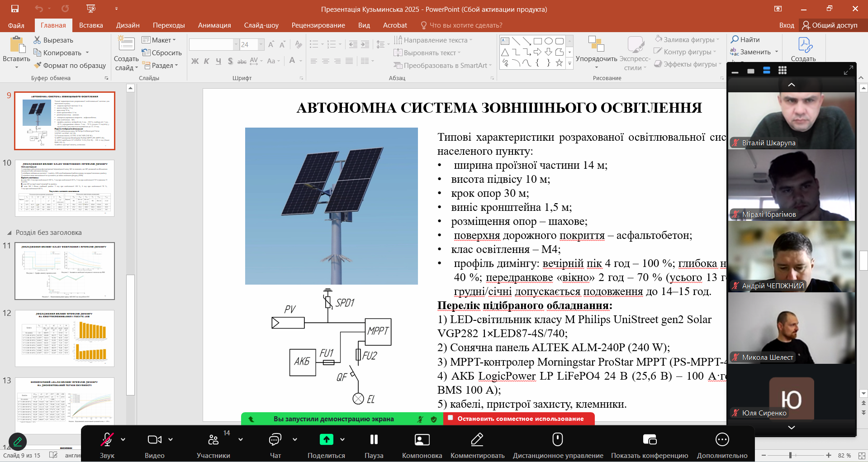This screenshot has height=462, width=868.
Task: Click the Zoom Chat icon
Action: (275, 439)
